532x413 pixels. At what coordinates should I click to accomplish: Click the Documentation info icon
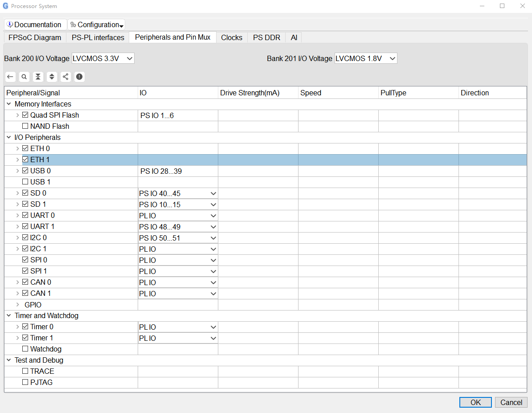[10, 25]
